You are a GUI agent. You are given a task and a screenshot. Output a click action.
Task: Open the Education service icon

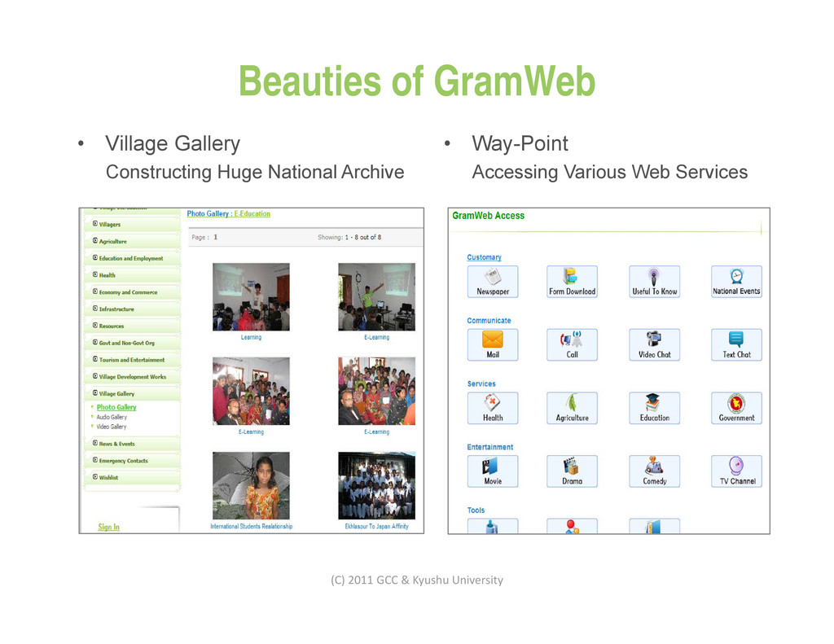pos(654,408)
